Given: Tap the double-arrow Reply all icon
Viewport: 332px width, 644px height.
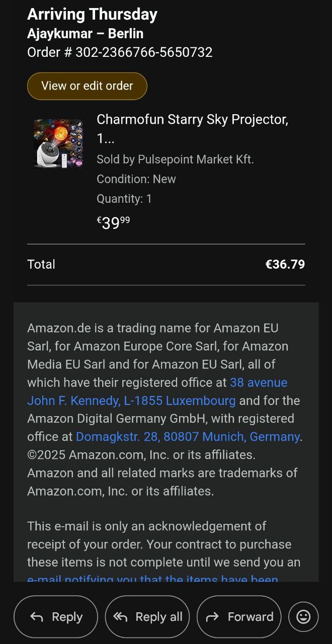Looking at the screenshot, I should pyautogui.click(x=120, y=617).
